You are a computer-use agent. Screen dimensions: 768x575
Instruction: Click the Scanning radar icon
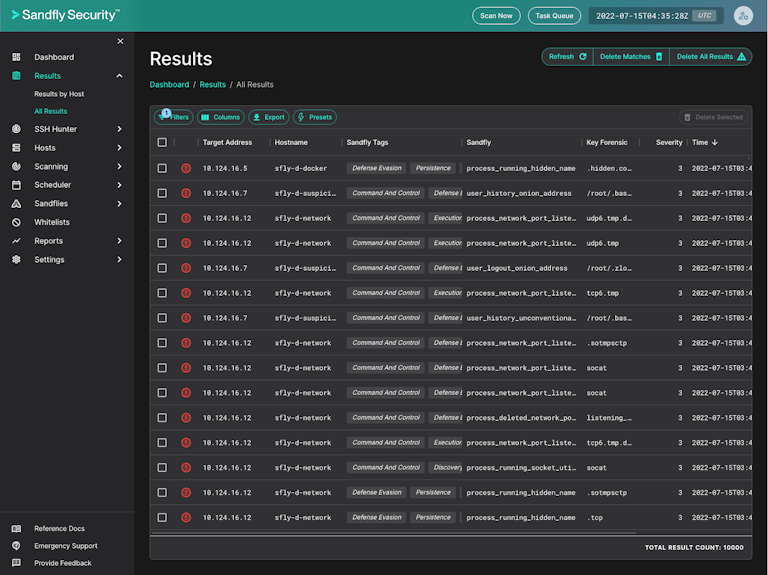(x=16, y=166)
